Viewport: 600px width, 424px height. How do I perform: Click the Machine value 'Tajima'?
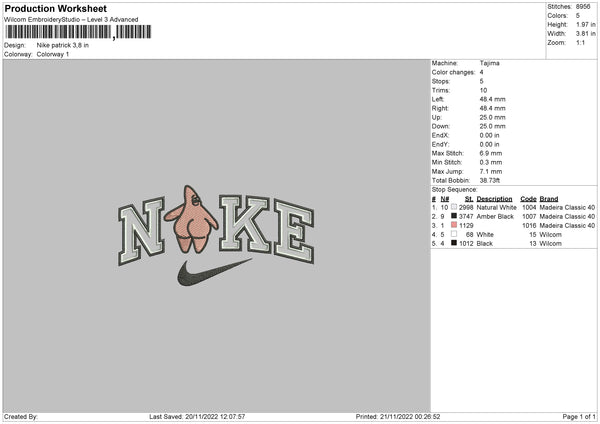pyautogui.click(x=489, y=63)
